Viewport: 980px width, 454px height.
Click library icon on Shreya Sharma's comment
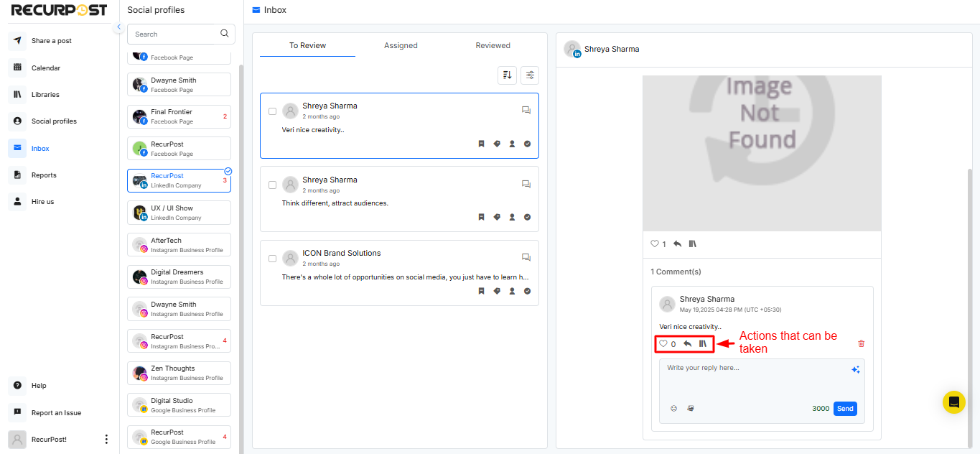(703, 344)
